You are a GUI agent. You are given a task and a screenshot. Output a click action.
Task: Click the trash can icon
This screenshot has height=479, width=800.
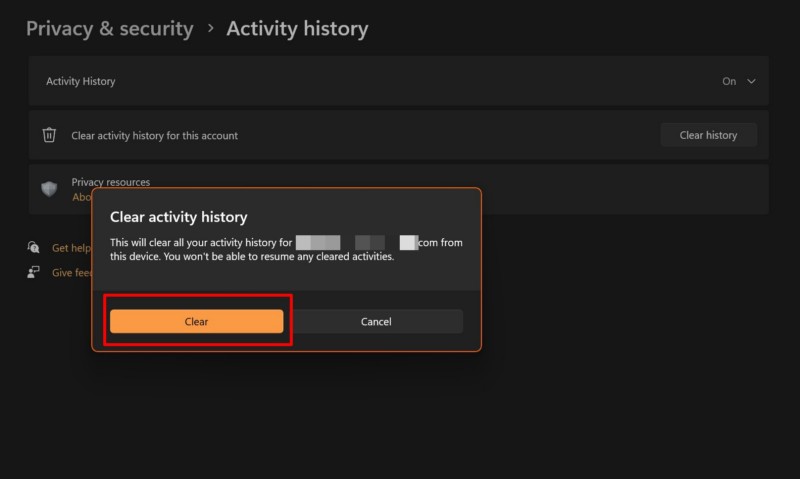coord(49,135)
